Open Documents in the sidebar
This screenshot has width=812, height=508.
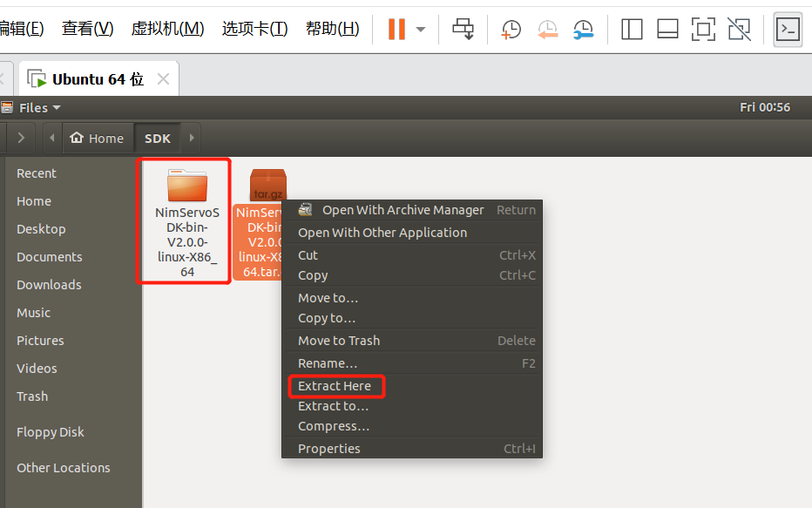tap(49, 257)
